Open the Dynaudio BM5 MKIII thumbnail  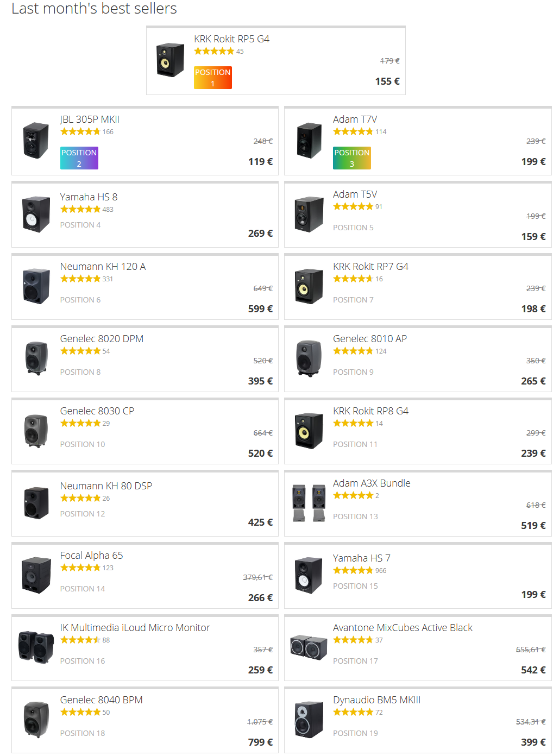tap(309, 720)
